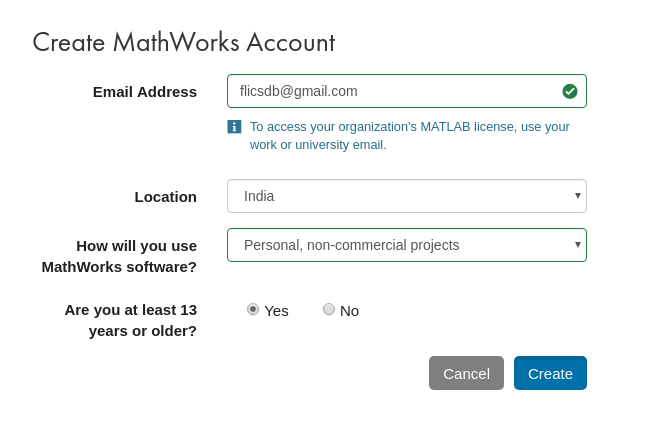Click the Email Address label
Image resolution: width=659 pixels, height=440 pixels.
point(145,92)
